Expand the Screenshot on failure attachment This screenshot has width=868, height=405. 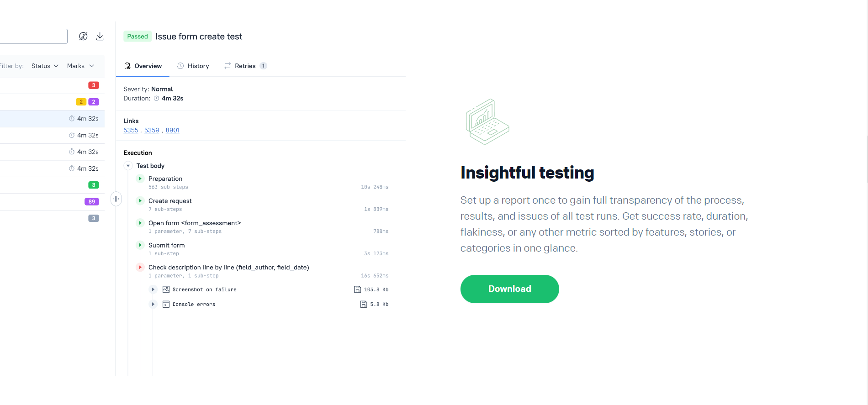[x=153, y=289]
